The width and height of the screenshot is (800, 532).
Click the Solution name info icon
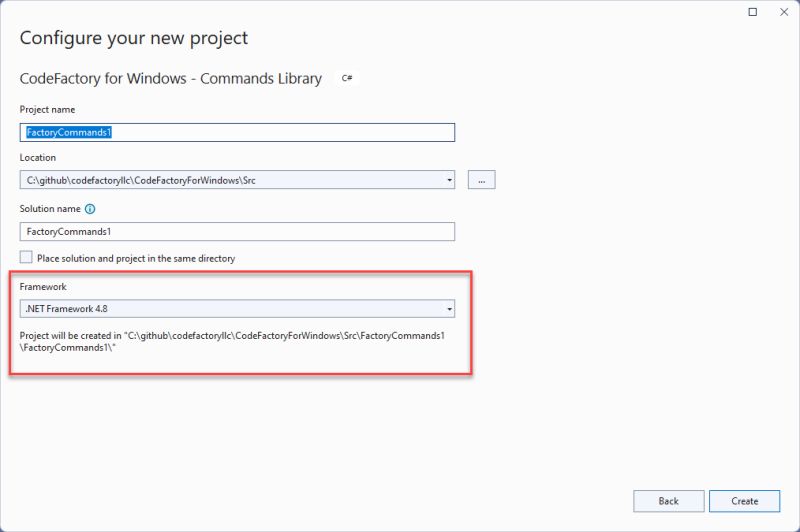click(90, 209)
